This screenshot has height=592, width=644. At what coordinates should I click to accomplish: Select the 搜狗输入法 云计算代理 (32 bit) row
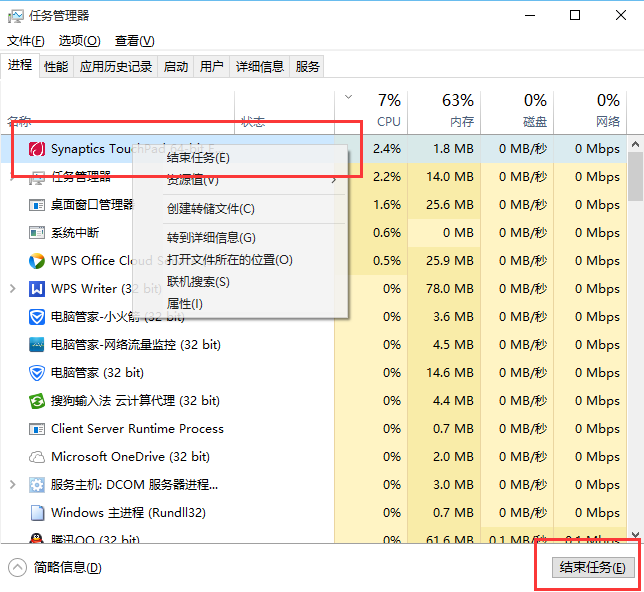click(314, 401)
